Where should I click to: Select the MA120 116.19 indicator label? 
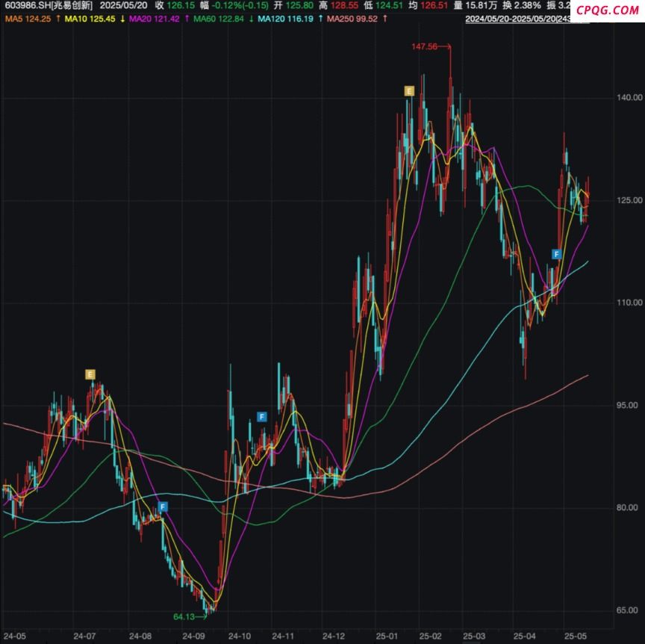285,19
